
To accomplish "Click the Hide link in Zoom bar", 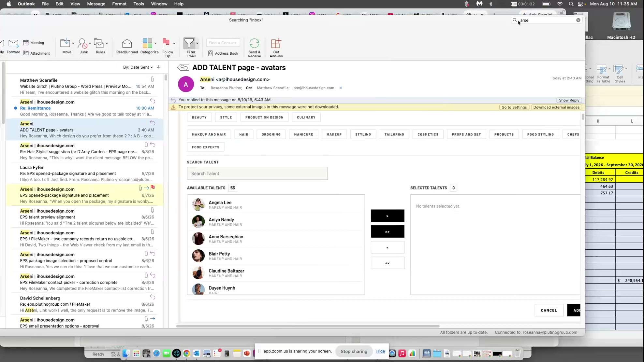I will click(380, 351).
